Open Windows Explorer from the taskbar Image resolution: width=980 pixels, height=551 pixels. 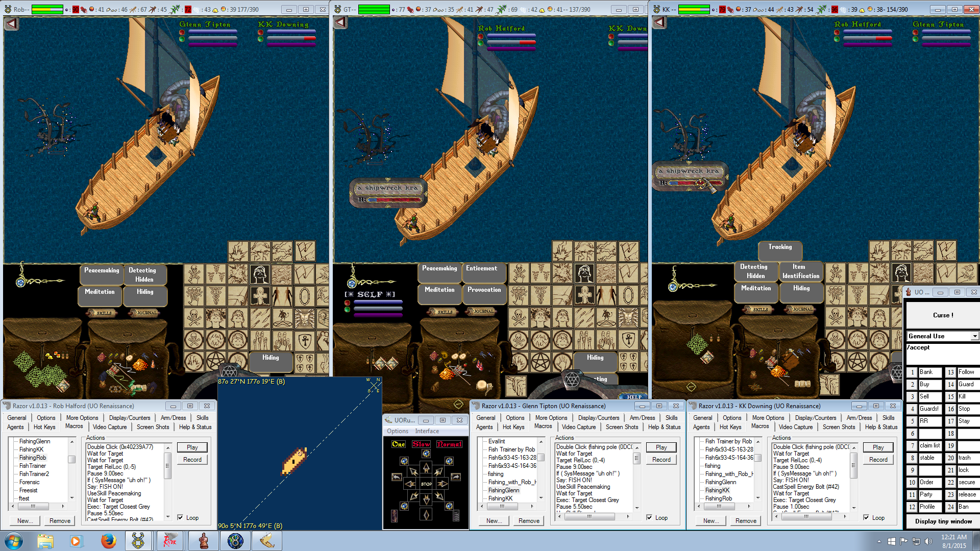[x=45, y=541]
